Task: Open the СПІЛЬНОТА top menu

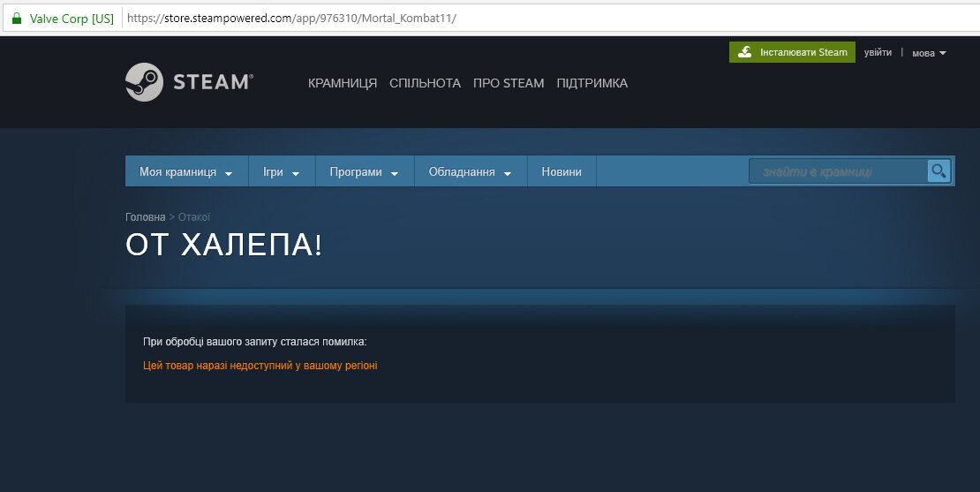Action: click(425, 83)
